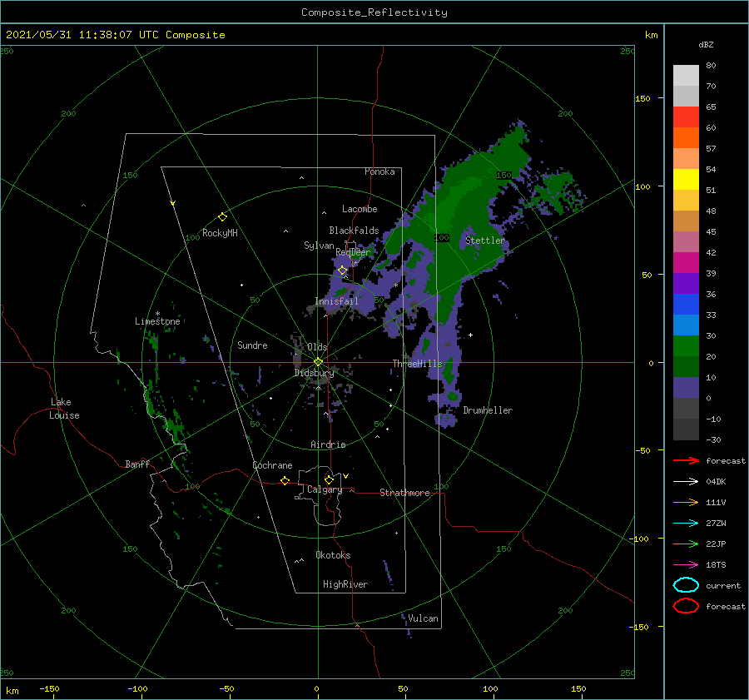The image size is (749, 700).
Task: Click the Okotoks city label
Action: [x=333, y=555]
